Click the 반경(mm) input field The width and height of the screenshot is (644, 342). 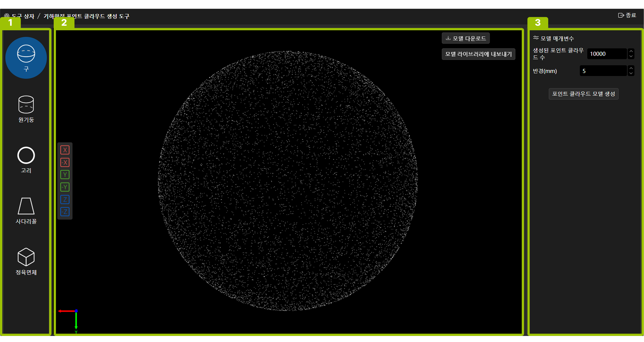[603, 71]
